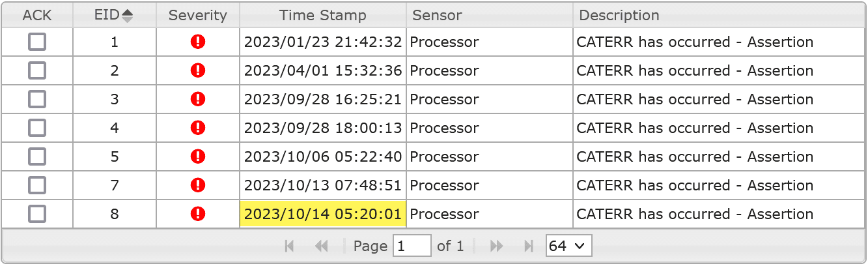Click the ACK column header
Screen dimensions: 868x266
[37, 15]
